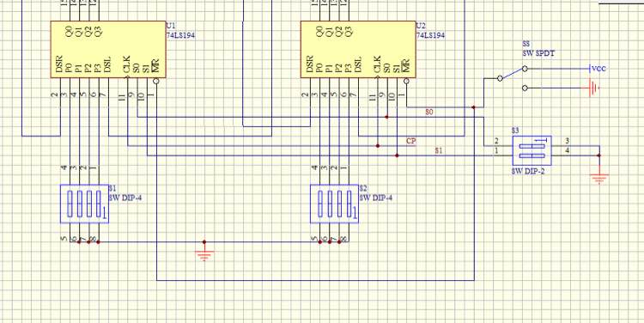This screenshot has width=644, height=323.
Task: Select the S1 net label near S3
Action: pyautogui.click(x=439, y=150)
